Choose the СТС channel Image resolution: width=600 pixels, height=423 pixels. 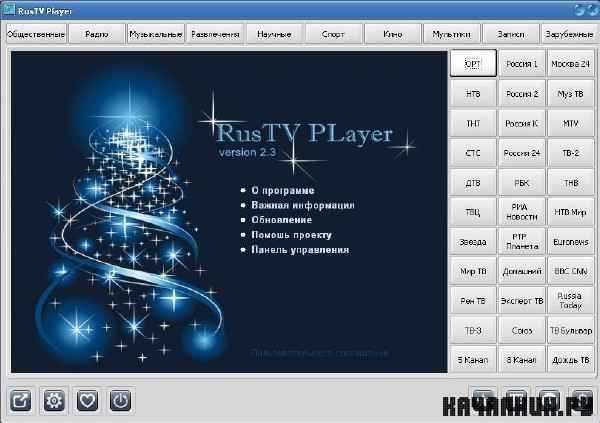(x=473, y=153)
